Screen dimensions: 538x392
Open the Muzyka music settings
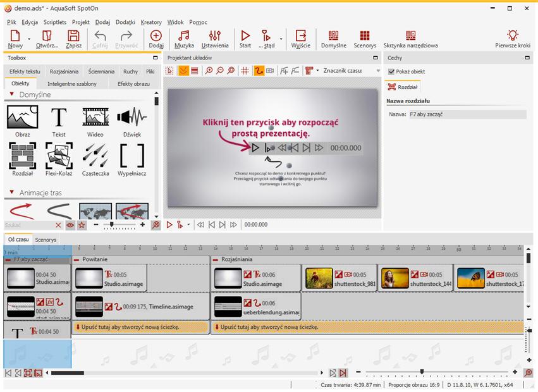[x=184, y=39]
